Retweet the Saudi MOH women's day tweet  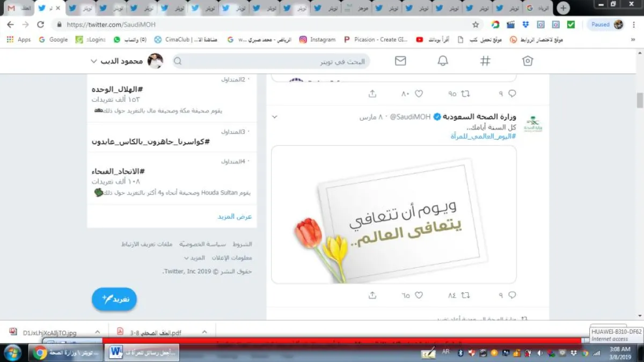(x=466, y=295)
